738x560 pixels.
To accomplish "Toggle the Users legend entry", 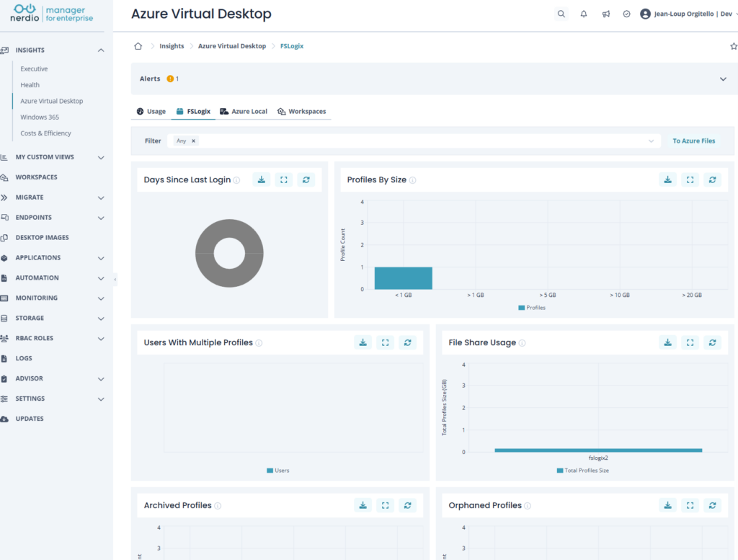I will pyautogui.click(x=278, y=471).
